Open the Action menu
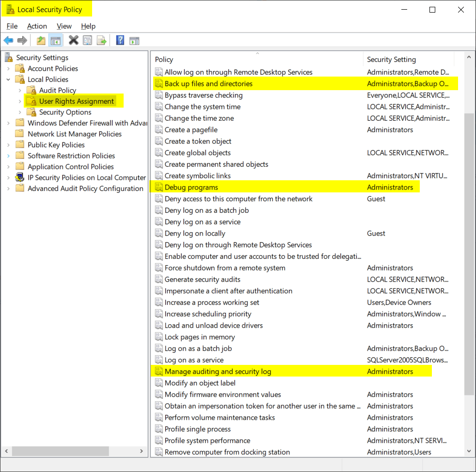The width and height of the screenshot is (476, 472). click(x=37, y=26)
